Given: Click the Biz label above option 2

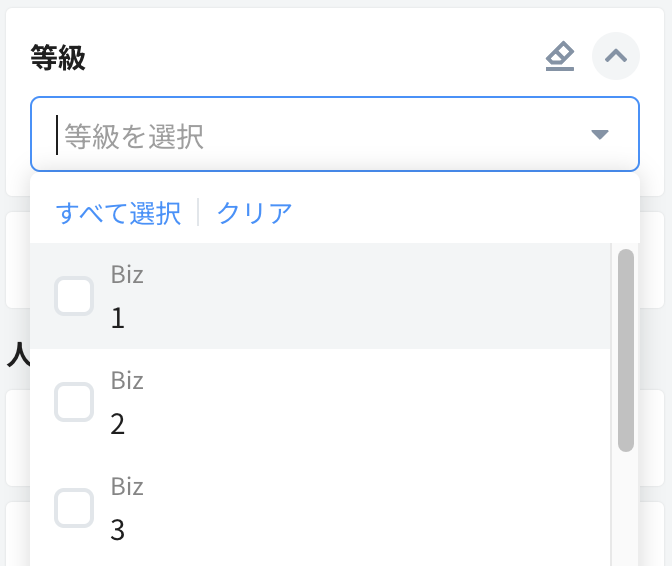Looking at the screenshot, I should [x=127, y=381].
